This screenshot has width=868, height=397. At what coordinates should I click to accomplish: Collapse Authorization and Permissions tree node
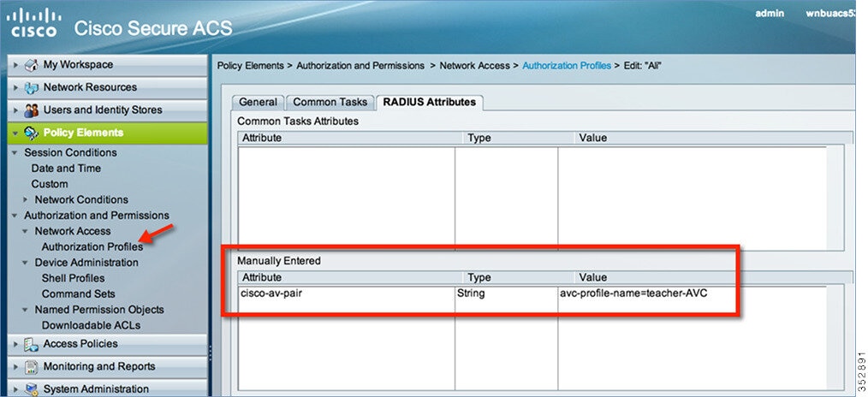[x=15, y=216]
